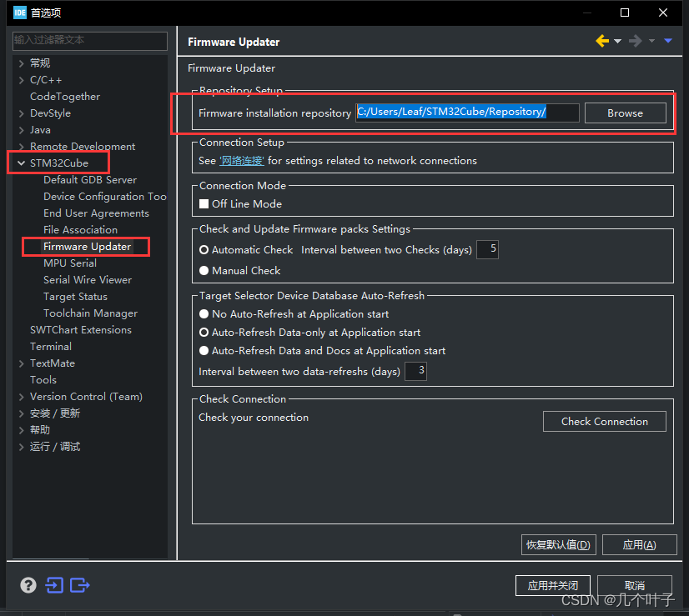Viewport: 689px width, 616px height.
Task: Open Terminal preferences page
Action: pyautogui.click(x=51, y=347)
